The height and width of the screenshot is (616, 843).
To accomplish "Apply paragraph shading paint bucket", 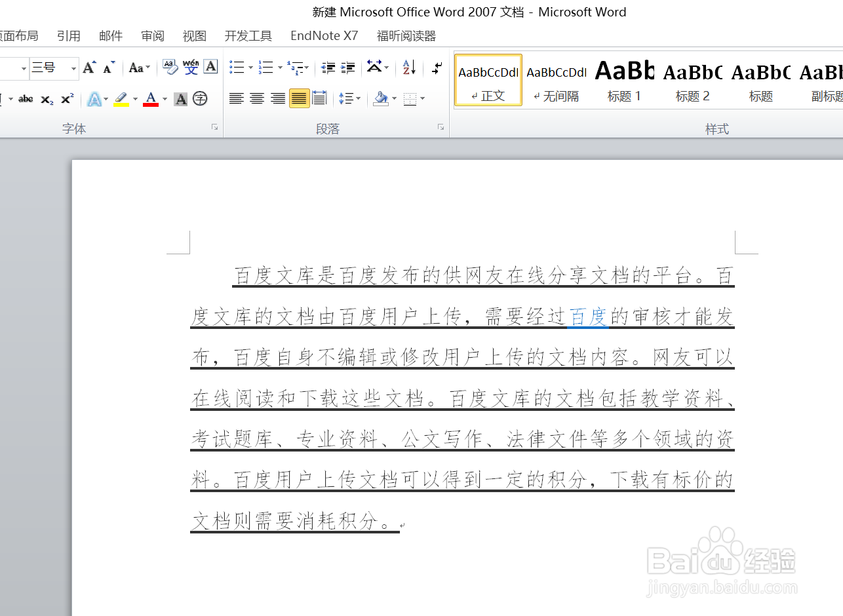I will [x=381, y=99].
